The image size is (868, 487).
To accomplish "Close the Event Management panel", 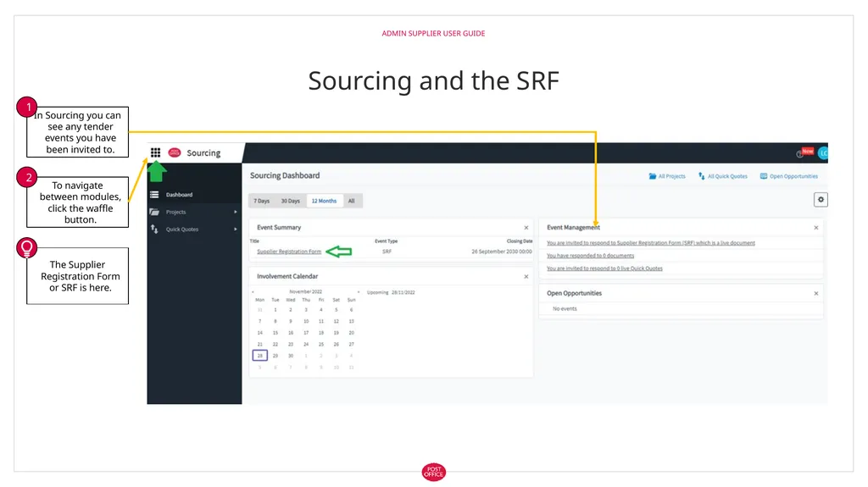I will point(816,228).
